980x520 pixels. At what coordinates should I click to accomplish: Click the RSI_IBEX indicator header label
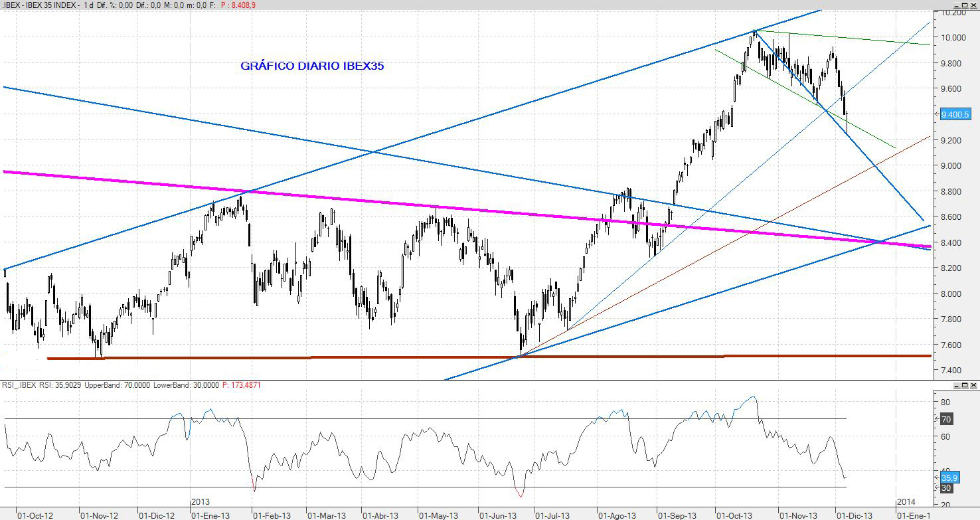(x=18, y=385)
